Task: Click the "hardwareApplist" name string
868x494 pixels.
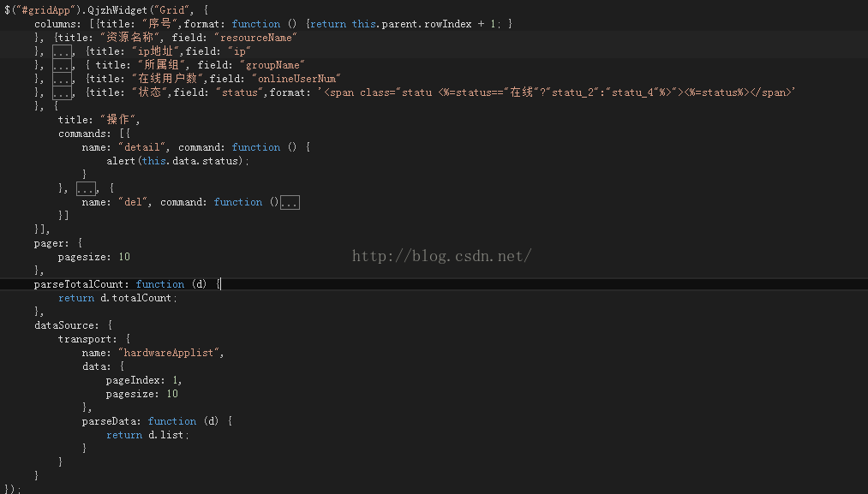Action: click(x=168, y=353)
